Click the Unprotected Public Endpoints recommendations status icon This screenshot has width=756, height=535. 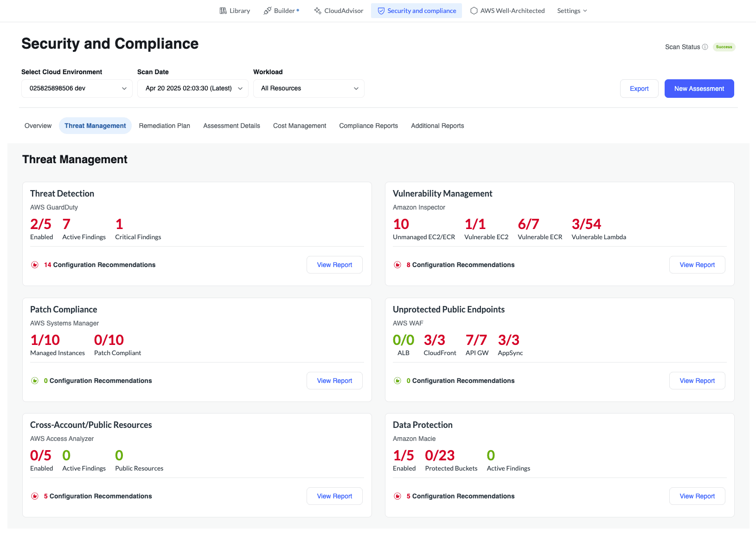tap(397, 381)
